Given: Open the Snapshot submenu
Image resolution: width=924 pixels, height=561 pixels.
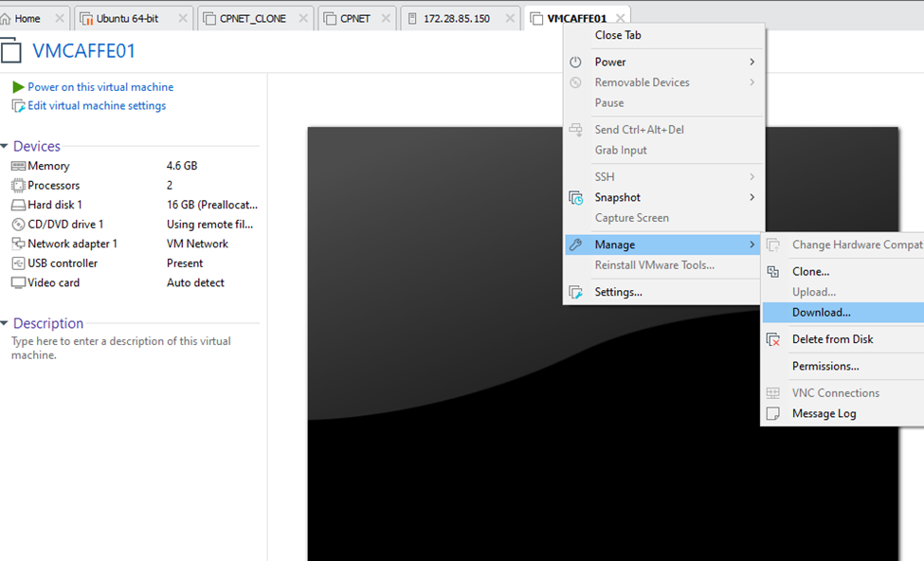Looking at the screenshot, I should point(663,197).
